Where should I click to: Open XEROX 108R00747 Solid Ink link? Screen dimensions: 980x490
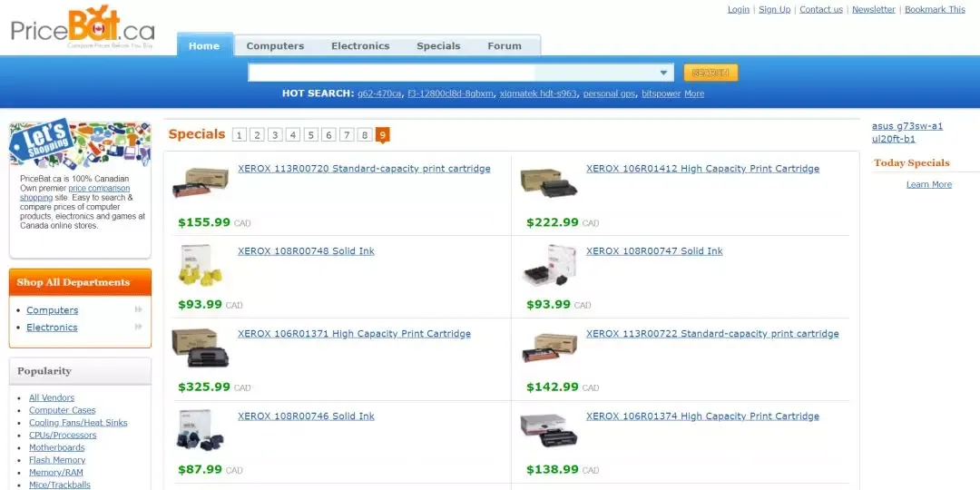tap(654, 251)
